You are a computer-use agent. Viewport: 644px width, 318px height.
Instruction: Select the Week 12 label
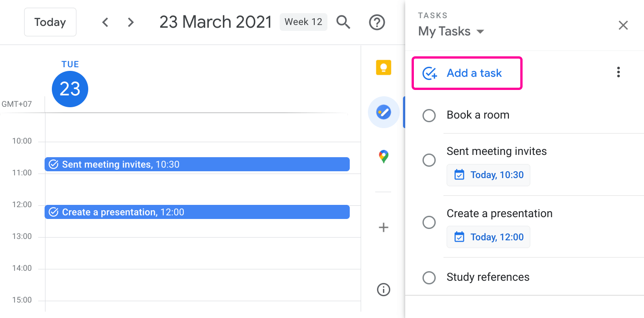pos(303,22)
